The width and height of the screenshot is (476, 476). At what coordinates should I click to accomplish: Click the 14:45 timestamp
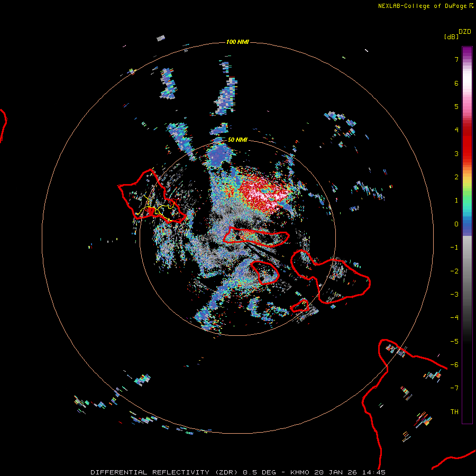(x=374, y=472)
